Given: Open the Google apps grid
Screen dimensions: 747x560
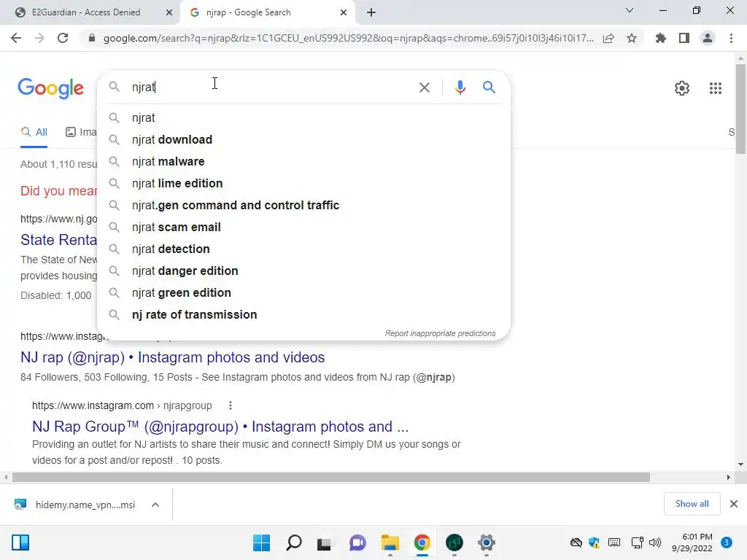Looking at the screenshot, I should pos(715,88).
